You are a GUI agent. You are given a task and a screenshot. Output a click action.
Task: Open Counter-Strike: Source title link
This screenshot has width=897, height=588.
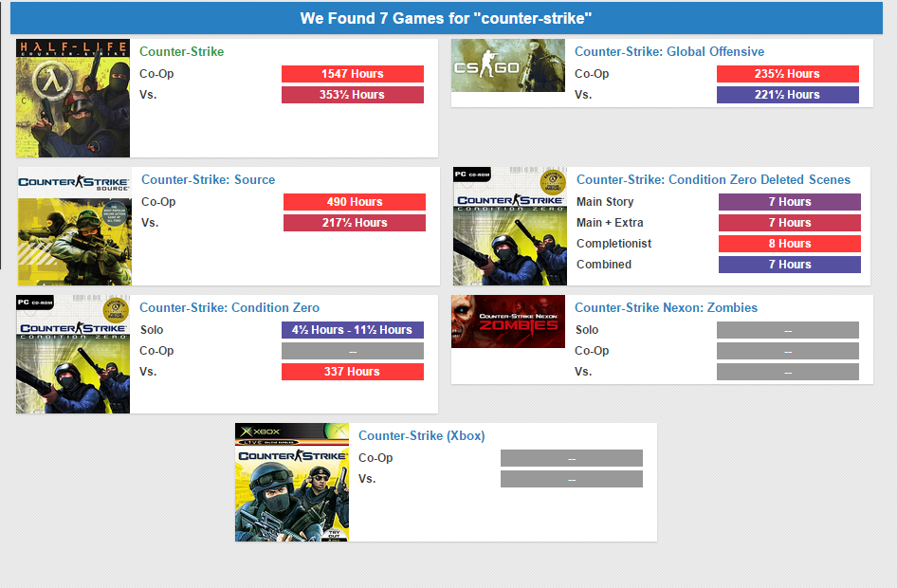coord(209,179)
